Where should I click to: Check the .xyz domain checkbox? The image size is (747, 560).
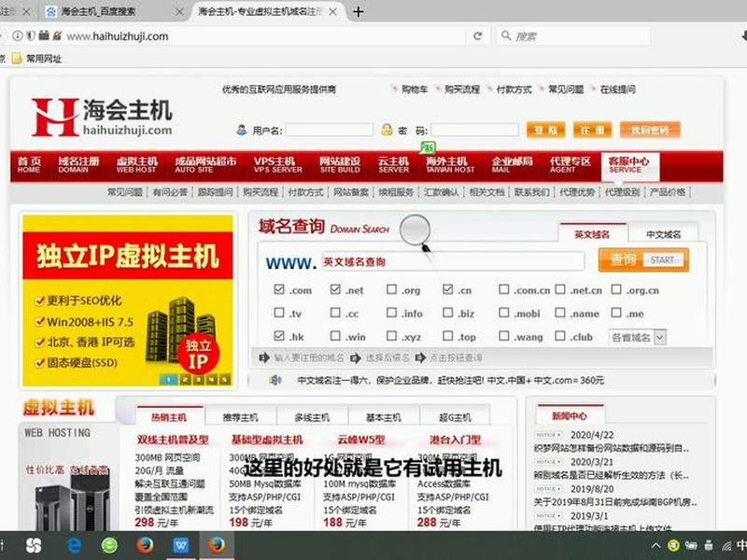[391, 336]
